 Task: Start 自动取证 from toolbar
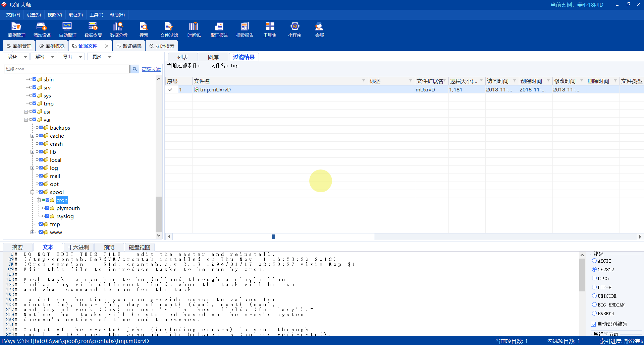[67, 29]
